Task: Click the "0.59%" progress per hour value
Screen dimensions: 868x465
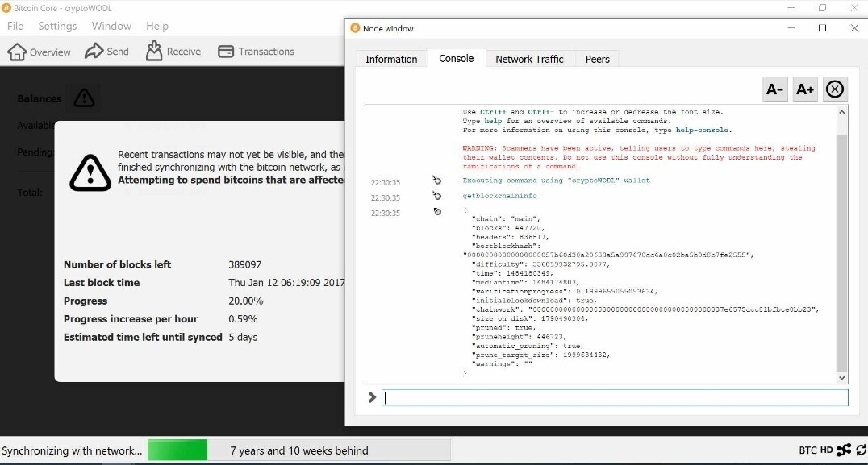Action: 243,319
